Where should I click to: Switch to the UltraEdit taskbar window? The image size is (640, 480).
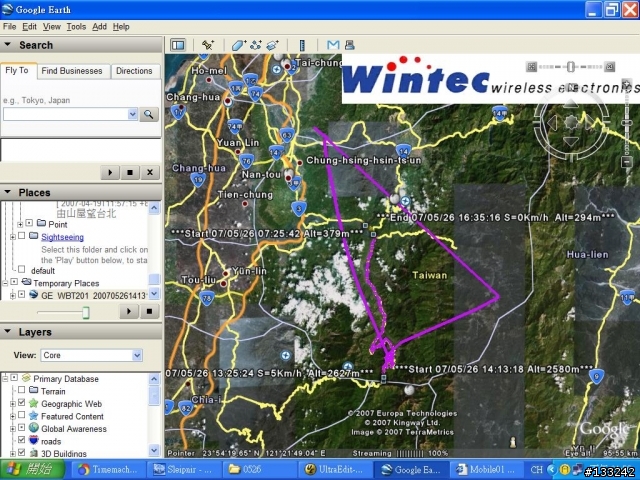pos(335,469)
